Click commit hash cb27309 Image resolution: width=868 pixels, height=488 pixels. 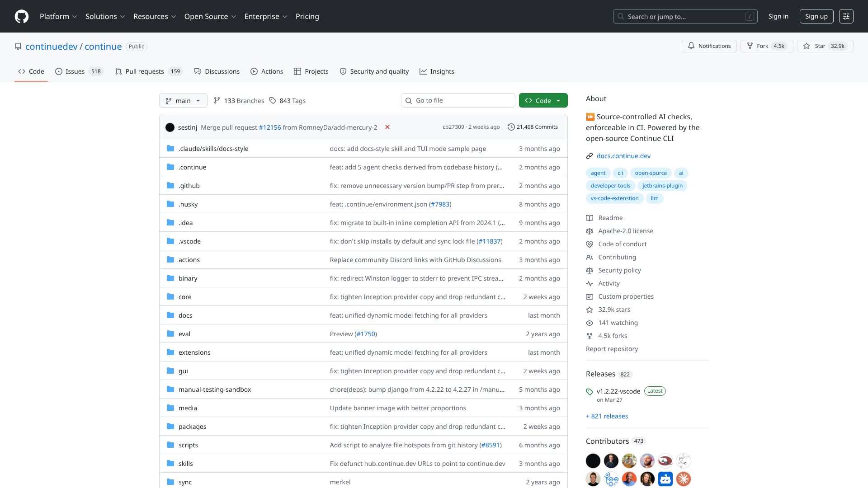pos(453,127)
